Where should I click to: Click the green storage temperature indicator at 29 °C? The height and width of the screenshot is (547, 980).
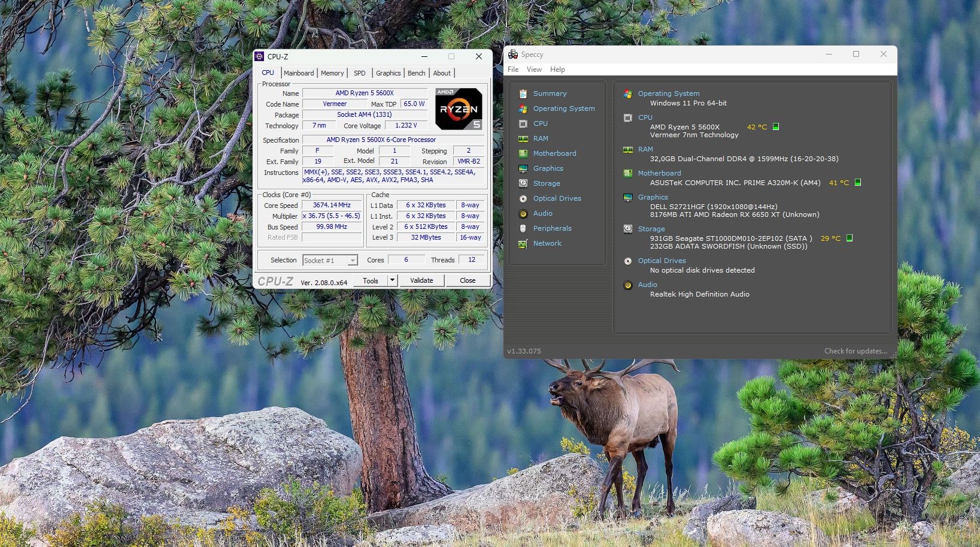(849, 238)
